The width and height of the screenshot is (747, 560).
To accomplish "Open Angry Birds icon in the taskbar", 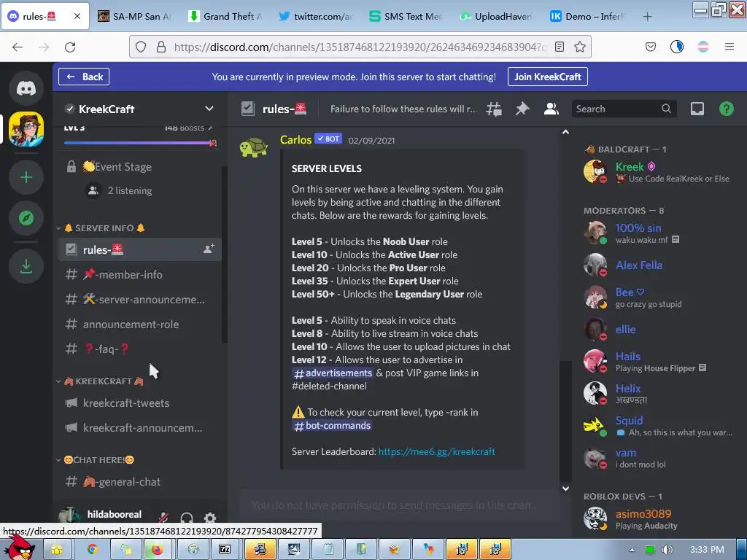I will pyautogui.click(x=20, y=548).
